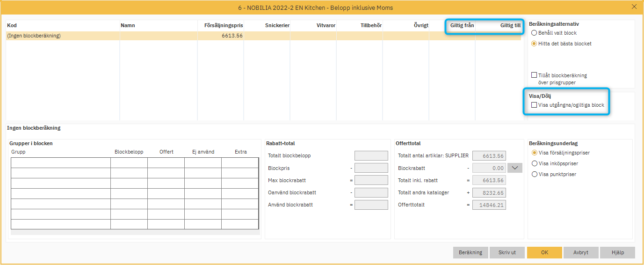Check 'Visa utgångna/ogiltiga block' box

pos(534,105)
